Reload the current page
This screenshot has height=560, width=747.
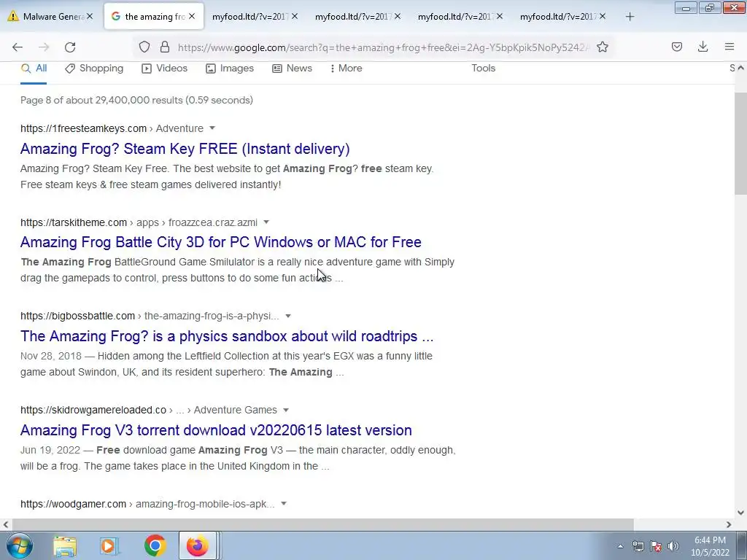pyautogui.click(x=70, y=47)
